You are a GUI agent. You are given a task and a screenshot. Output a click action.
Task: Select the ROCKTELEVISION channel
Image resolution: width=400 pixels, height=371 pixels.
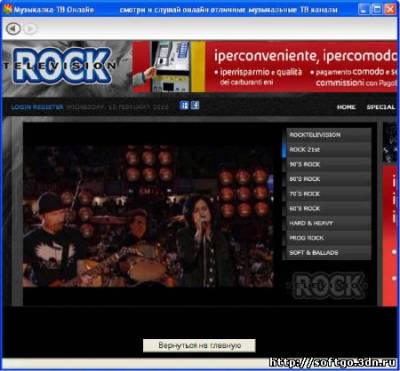pos(327,135)
